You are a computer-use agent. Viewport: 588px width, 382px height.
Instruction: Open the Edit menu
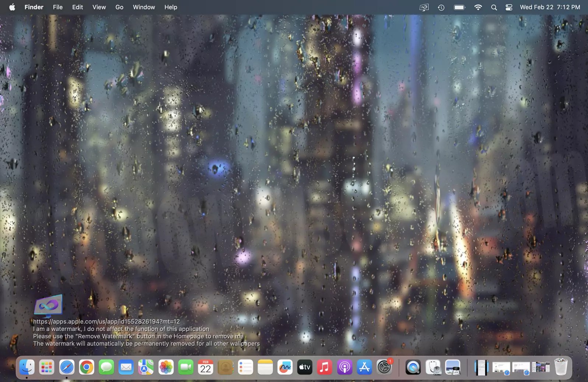click(x=77, y=7)
